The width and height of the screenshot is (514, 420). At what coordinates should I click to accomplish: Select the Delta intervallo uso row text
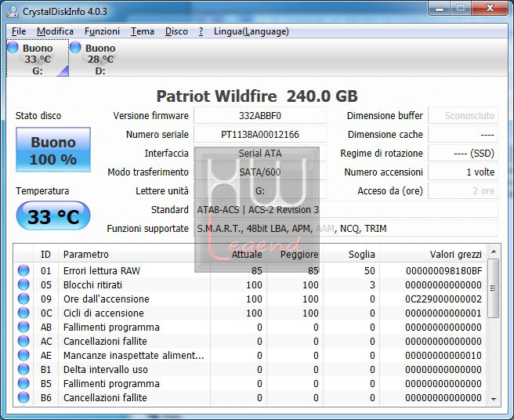106,370
